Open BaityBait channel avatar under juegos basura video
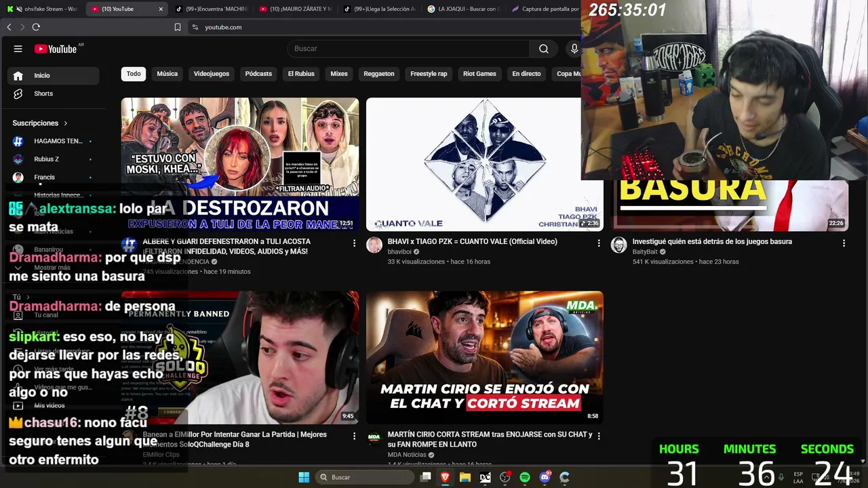 coord(618,245)
